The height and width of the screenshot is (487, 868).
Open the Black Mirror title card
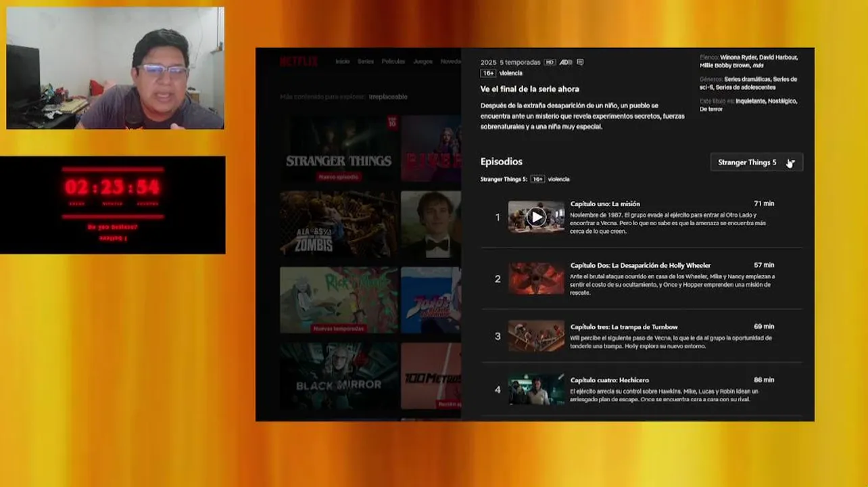coord(339,376)
